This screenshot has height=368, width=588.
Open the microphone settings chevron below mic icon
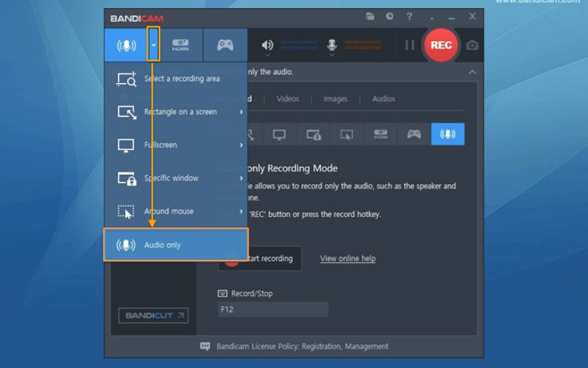(332, 55)
